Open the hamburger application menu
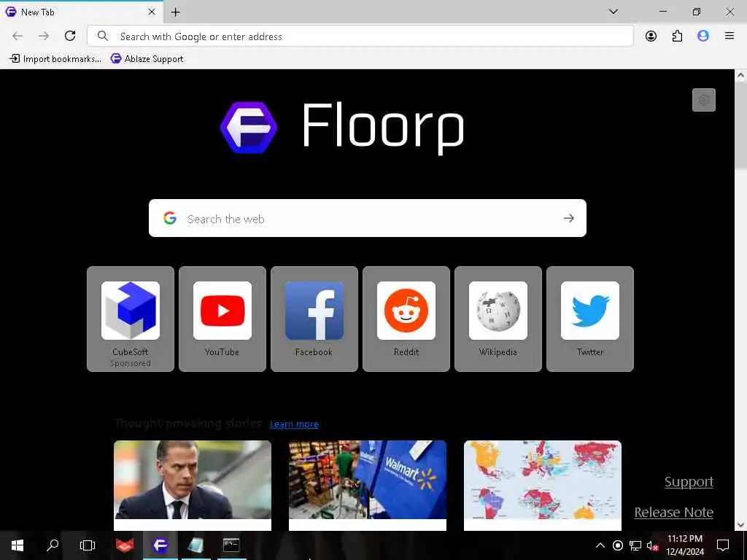The height and width of the screenshot is (560, 747). 729,36
